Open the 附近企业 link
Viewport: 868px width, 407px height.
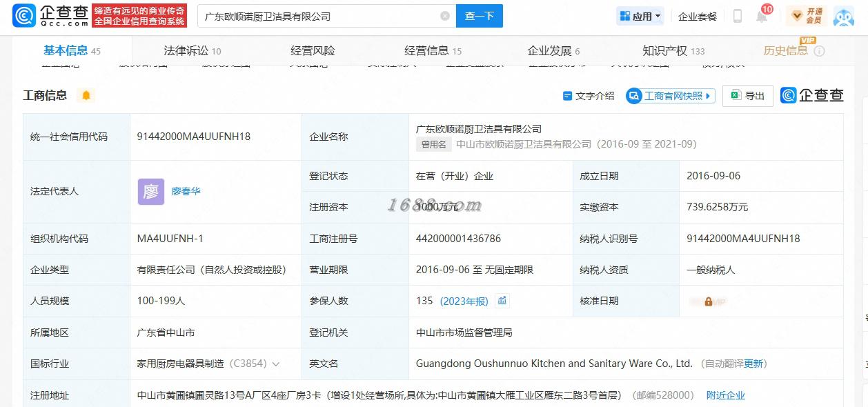726,395
